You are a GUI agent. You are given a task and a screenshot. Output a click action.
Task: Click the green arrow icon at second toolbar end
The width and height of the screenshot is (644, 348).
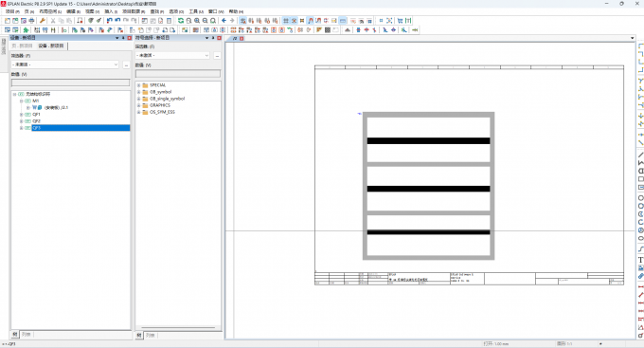coord(415,30)
